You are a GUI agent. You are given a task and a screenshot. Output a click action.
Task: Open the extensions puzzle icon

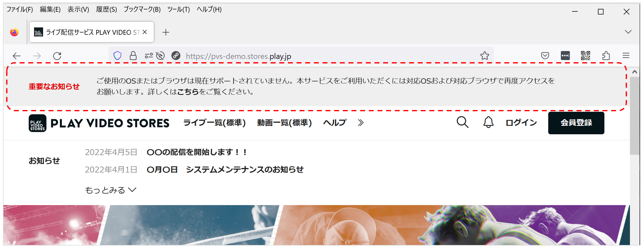point(606,55)
